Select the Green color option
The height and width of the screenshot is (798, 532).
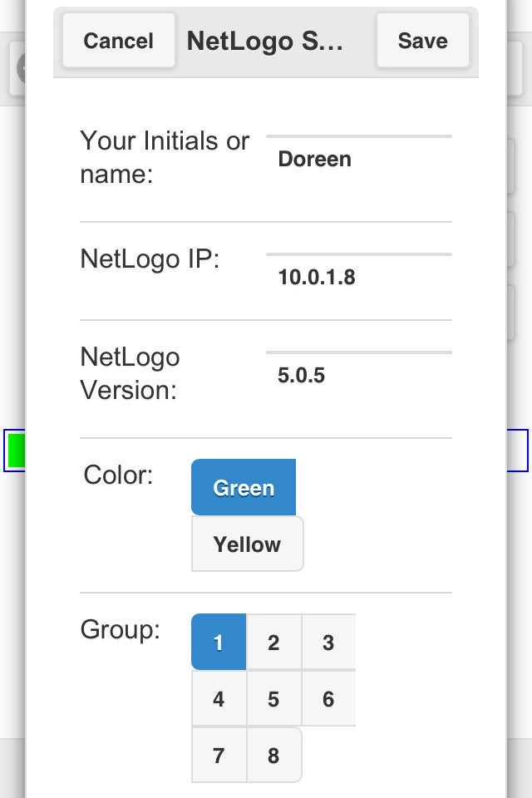coord(243,487)
